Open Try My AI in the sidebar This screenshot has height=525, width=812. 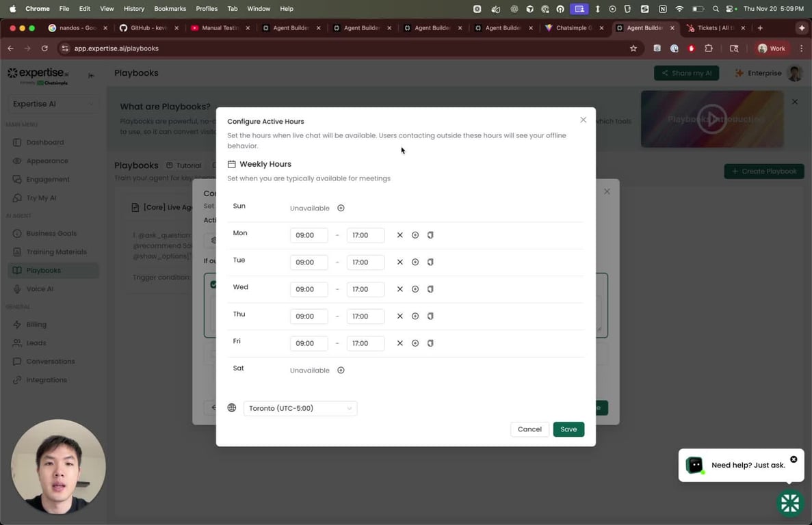(52, 198)
